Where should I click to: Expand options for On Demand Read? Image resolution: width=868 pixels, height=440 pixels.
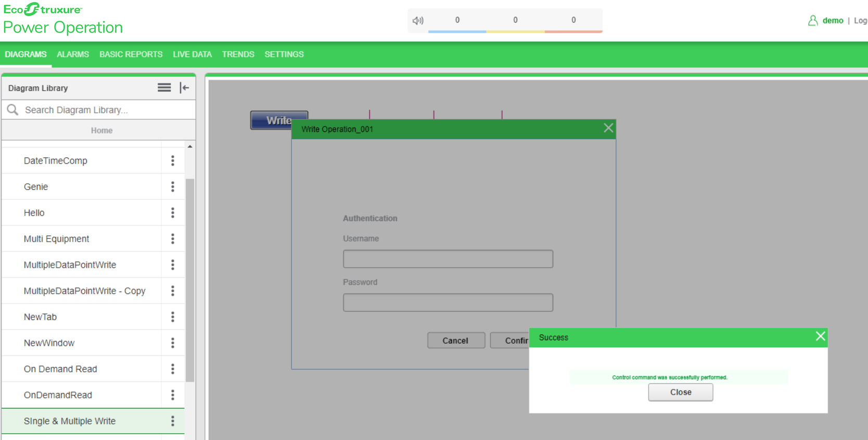tap(173, 369)
